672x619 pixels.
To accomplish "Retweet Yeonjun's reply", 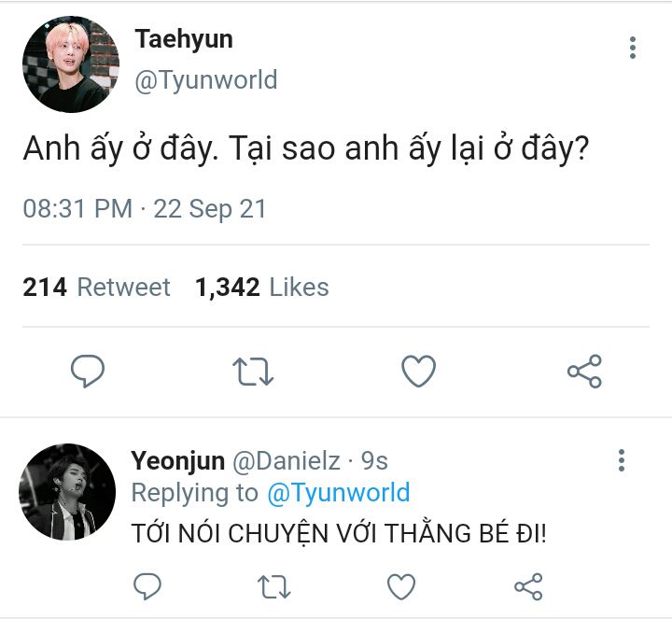I will [273, 587].
